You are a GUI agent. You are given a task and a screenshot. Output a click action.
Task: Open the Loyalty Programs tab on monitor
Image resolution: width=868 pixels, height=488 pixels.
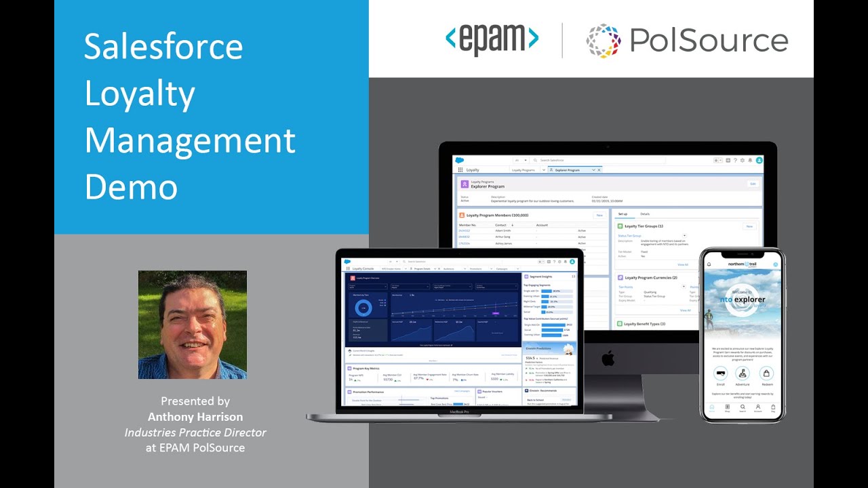coord(524,170)
